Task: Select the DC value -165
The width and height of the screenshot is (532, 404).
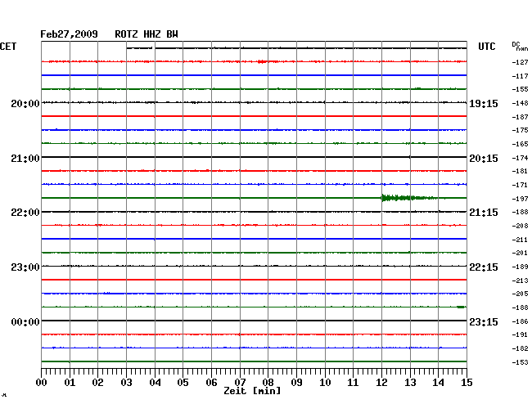Action: coord(520,144)
